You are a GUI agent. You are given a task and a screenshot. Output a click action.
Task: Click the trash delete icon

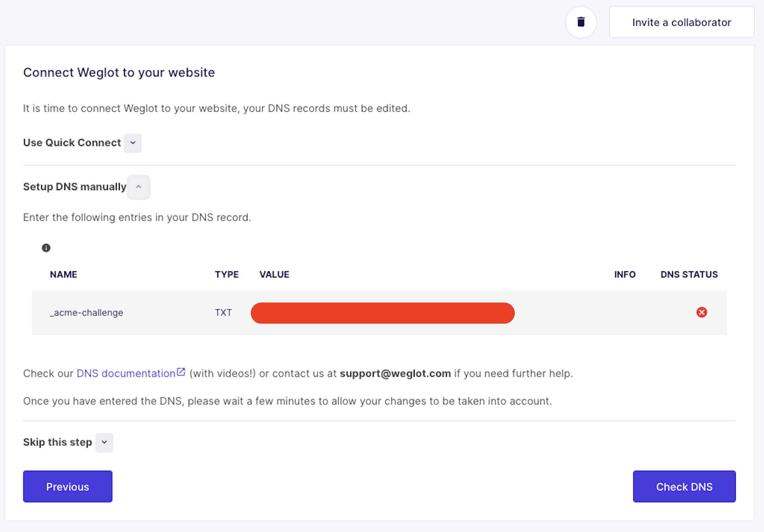(581, 22)
